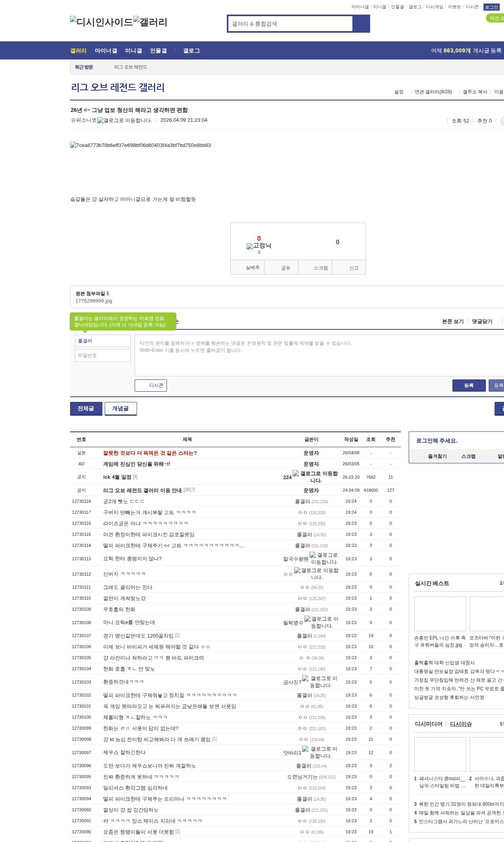504x842 pixels.
Task: Open post 제우스 잘하긴한다
Action: click(124, 753)
